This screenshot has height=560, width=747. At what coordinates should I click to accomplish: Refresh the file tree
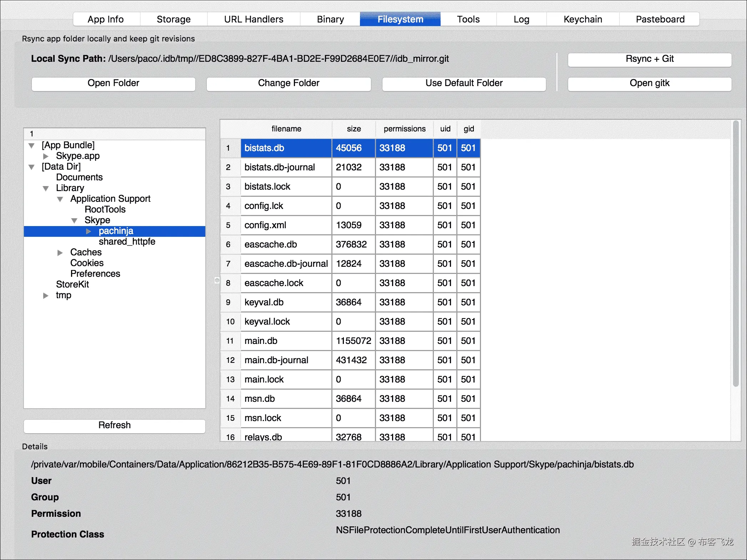[114, 426]
